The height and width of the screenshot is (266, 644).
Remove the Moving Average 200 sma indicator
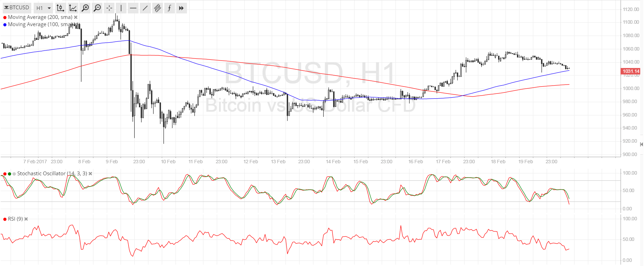point(76,17)
